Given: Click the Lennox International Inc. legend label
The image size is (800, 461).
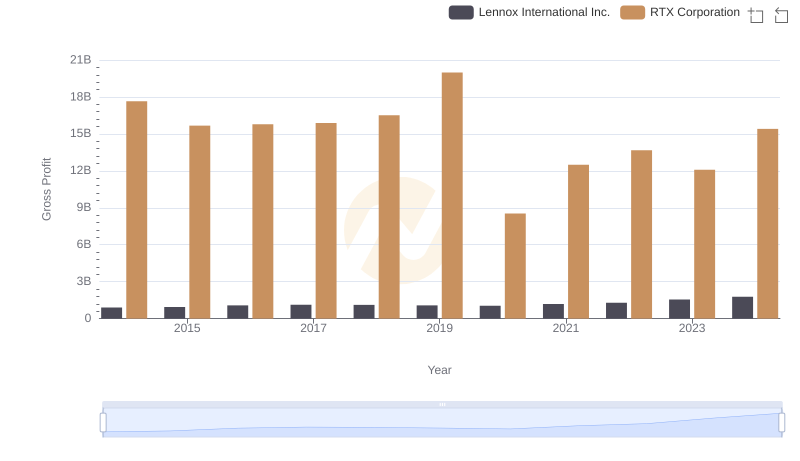Looking at the screenshot, I should click(x=544, y=12).
